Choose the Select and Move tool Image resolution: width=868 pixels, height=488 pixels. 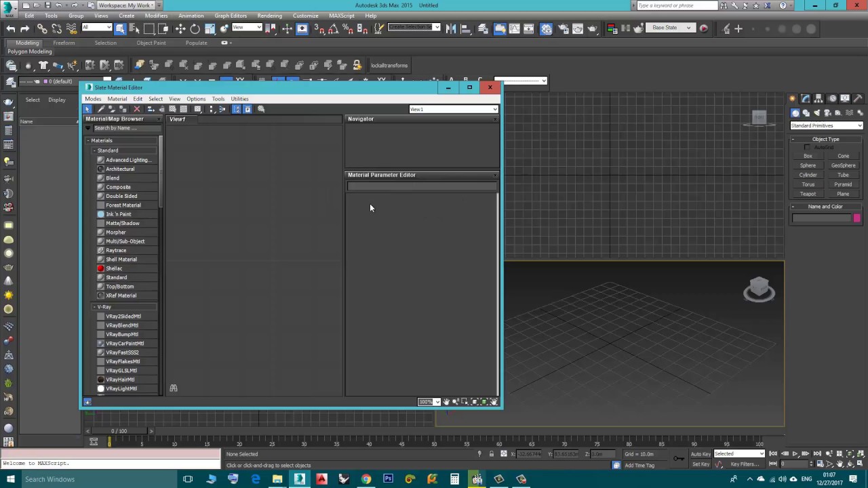[x=180, y=28]
